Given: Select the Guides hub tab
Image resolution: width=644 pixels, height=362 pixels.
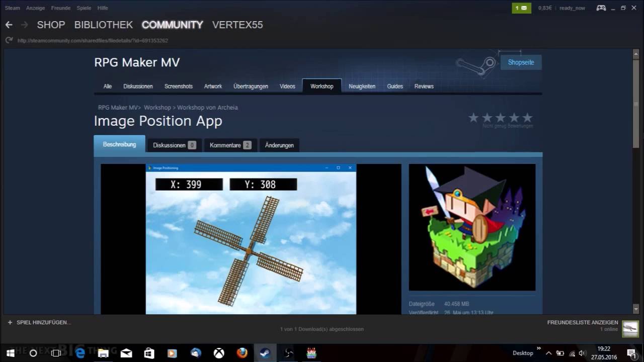Looking at the screenshot, I should click(x=395, y=86).
